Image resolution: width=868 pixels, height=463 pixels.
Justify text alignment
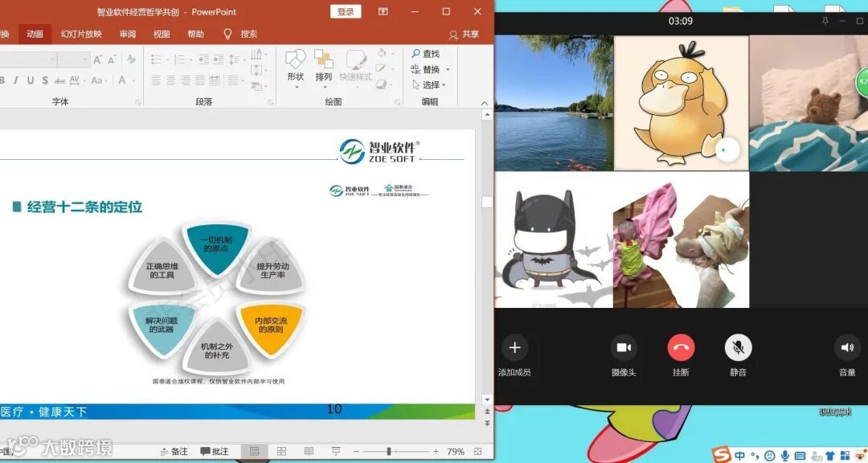click(200, 80)
